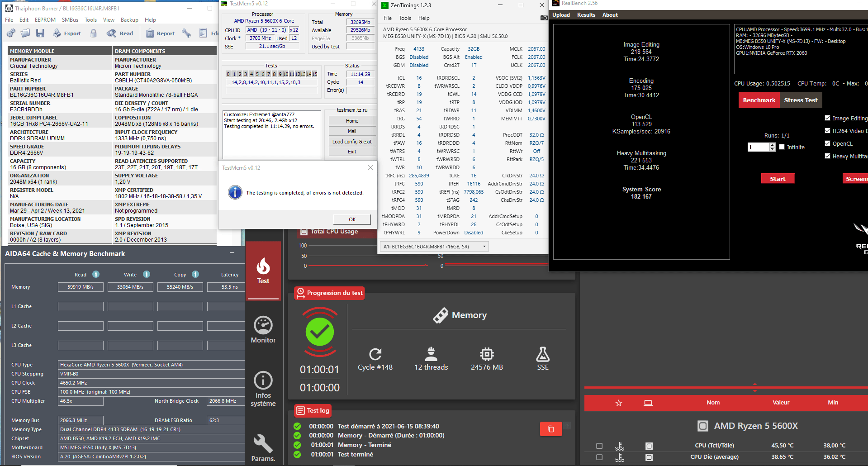Click Load config & exit in TestMem5
Viewport: 868px width, 466px height.
tap(352, 142)
